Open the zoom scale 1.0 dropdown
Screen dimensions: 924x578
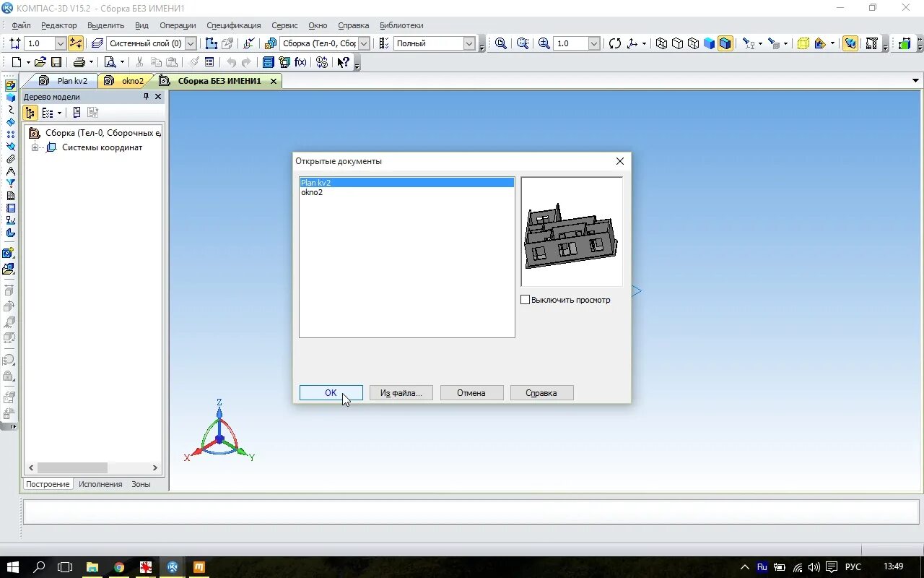(x=594, y=43)
